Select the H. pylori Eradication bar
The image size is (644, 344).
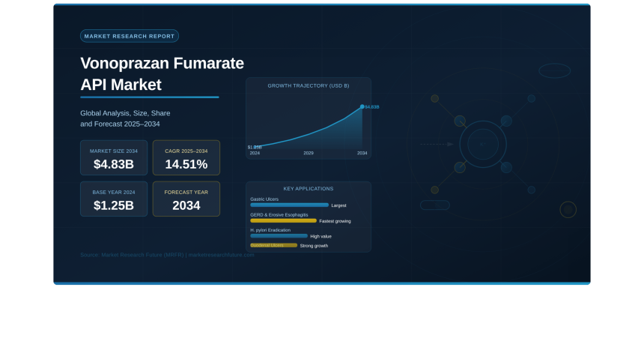(x=279, y=236)
